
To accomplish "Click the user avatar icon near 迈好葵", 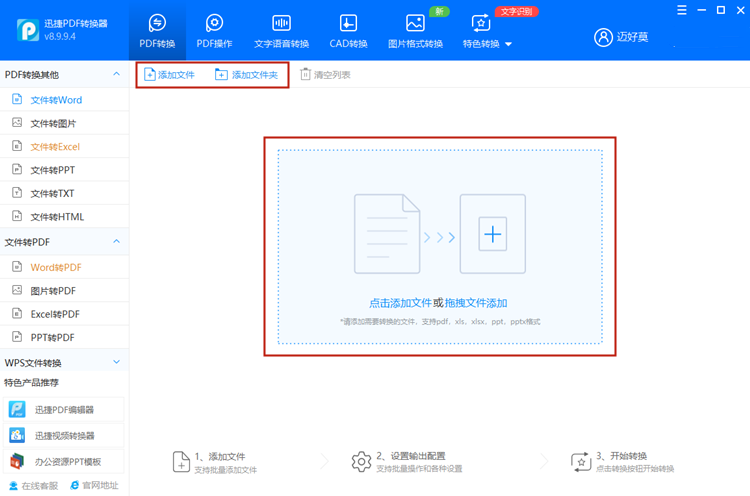I will (603, 37).
